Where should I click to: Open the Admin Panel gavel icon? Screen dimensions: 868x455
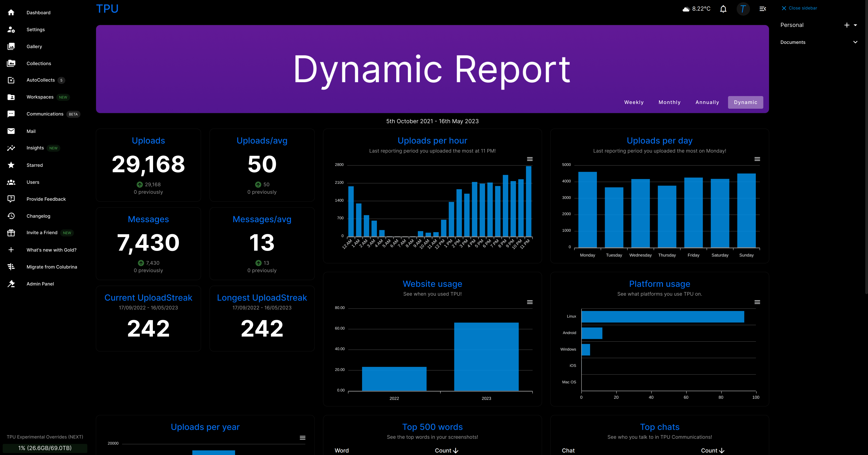[11, 284]
